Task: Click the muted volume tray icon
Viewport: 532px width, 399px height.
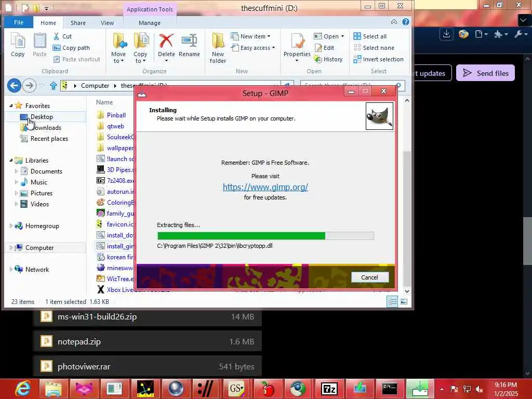Action: [479, 389]
